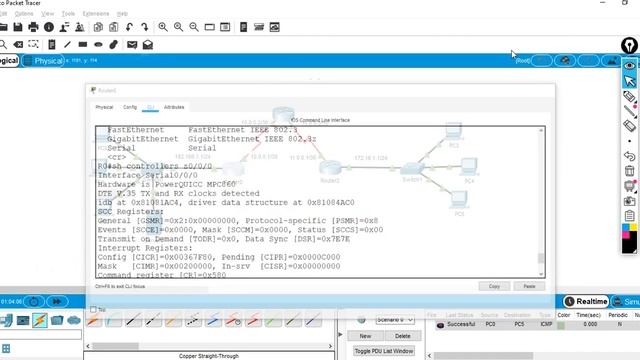Select the Freeform drawing tool
Viewport: 640px width, 360px height.
click(x=113, y=44)
